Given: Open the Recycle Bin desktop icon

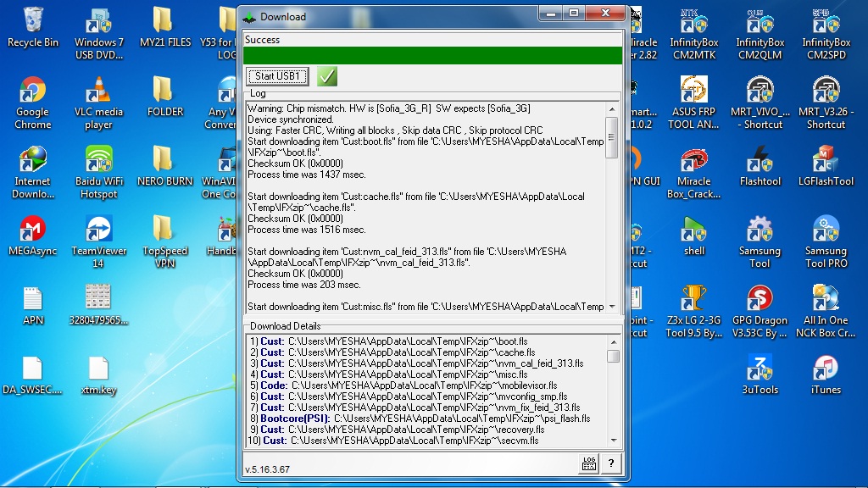Looking at the screenshot, I should point(33,28).
